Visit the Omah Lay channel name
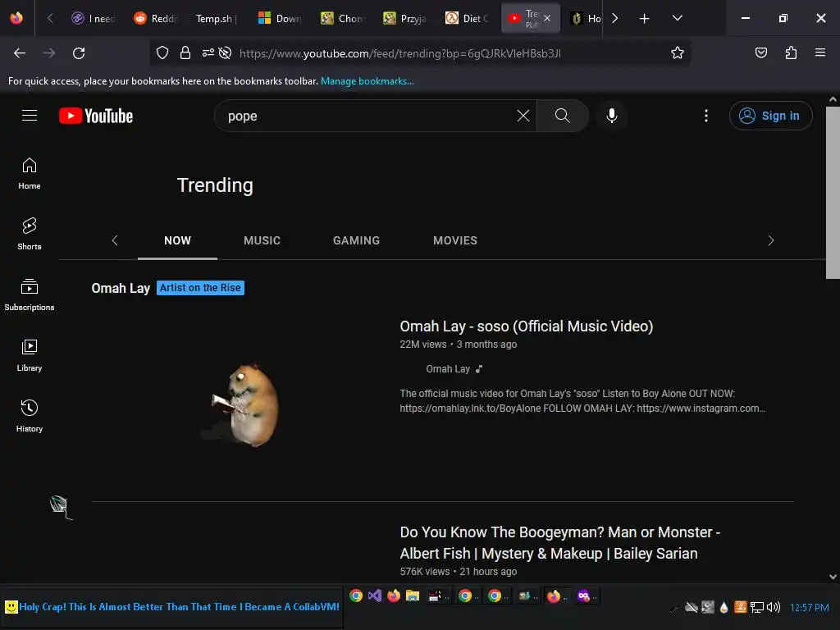This screenshot has height=630, width=840. 447,369
